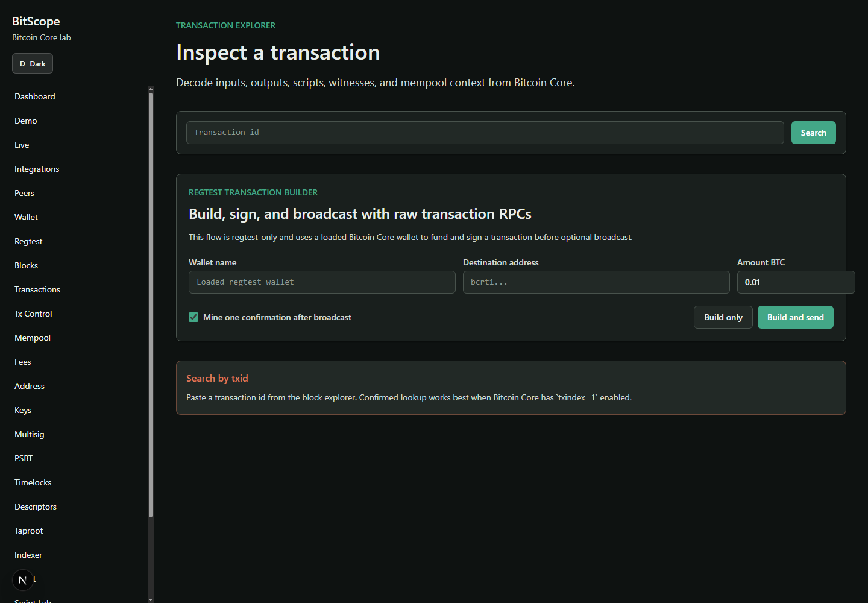Open Dashboard in the sidebar
The width and height of the screenshot is (868, 603).
tap(35, 96)
